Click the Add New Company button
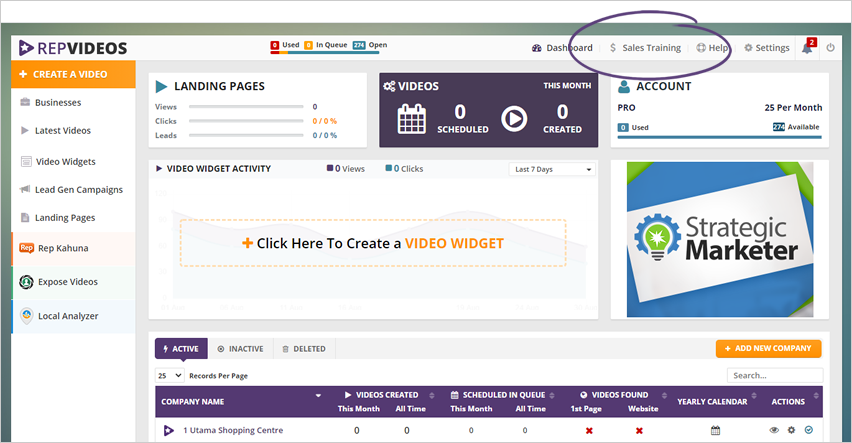 point(768,348)
